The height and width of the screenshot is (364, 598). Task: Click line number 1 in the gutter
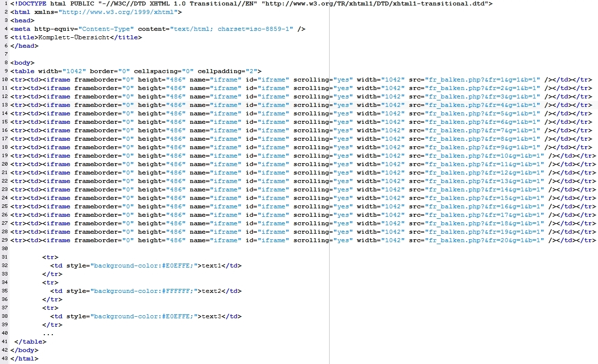point(5,3)
